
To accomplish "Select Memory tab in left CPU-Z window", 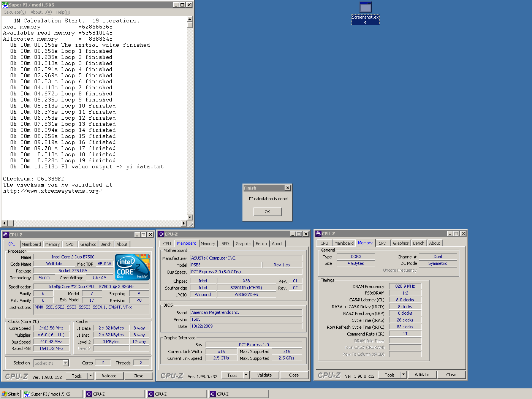I will pos(52,244).
